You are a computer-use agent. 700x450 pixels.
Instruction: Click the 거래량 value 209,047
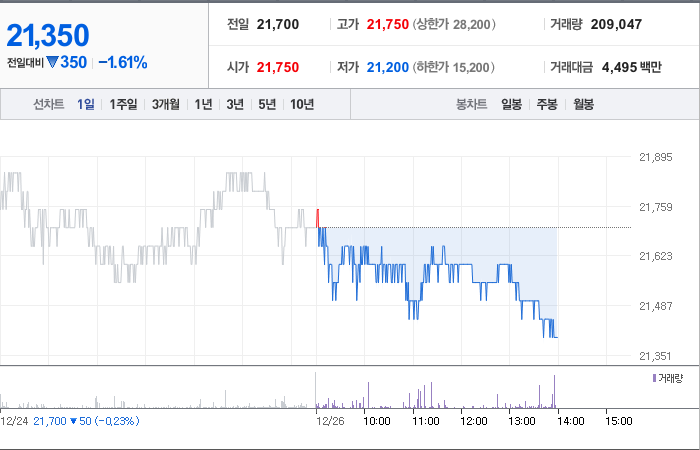tap(616, 24)
